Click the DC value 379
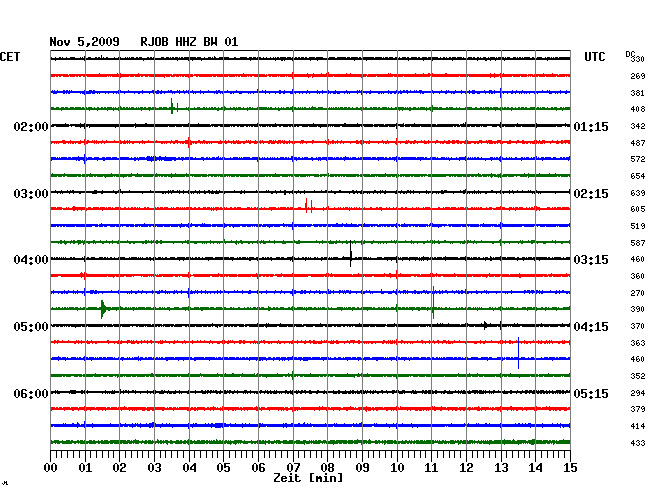 pyautogui.click(x=638, y=409)
